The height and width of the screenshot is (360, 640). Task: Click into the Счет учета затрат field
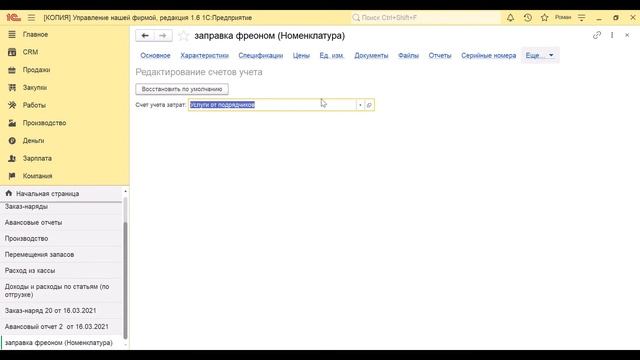coord(272,105)
